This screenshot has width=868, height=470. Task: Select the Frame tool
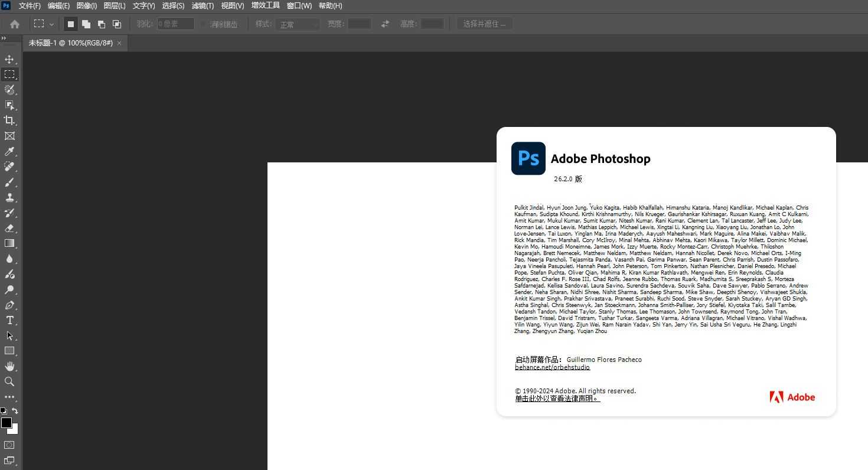pos(9,136)
